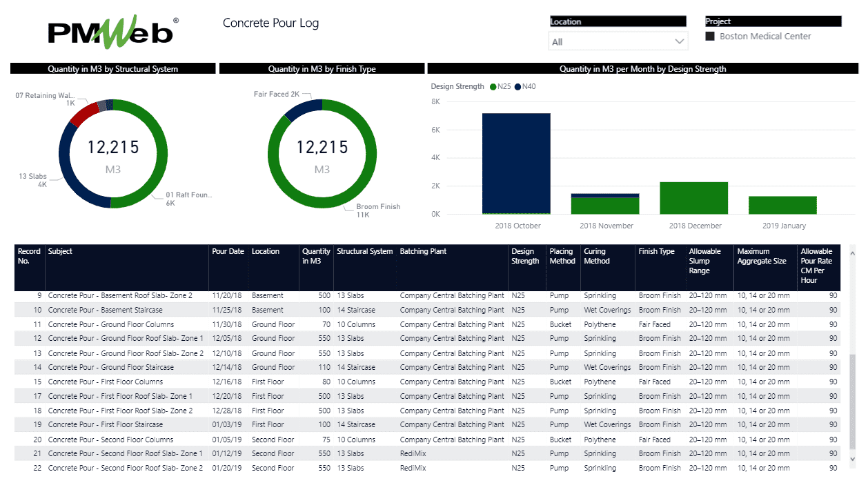Click '10 Columns' in record 11 row
The width and height of the screenshot is (868, 483).
(356, 324)
